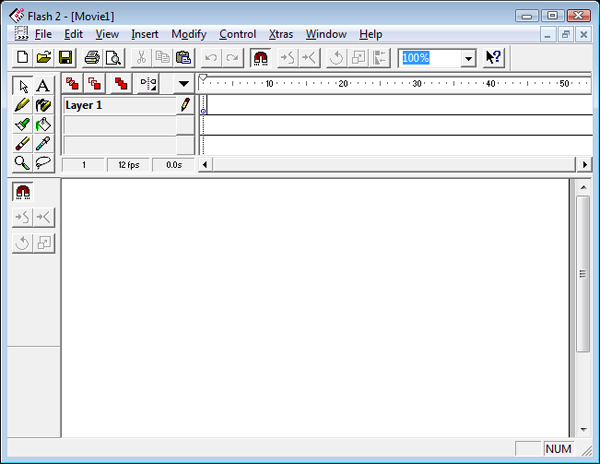Select the Text tool
Image resolution: width=600 pixels, height=464 pixels.
[x=43, y=86]
